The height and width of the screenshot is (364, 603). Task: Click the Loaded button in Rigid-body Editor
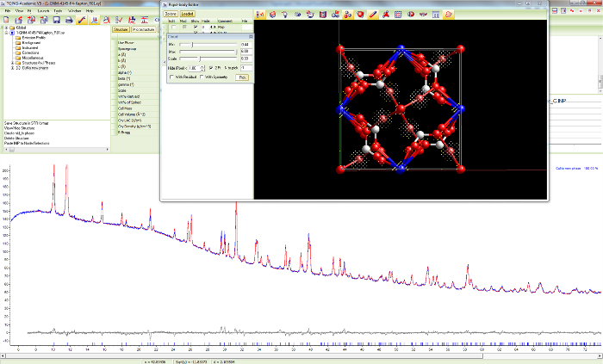pos(187,15)
